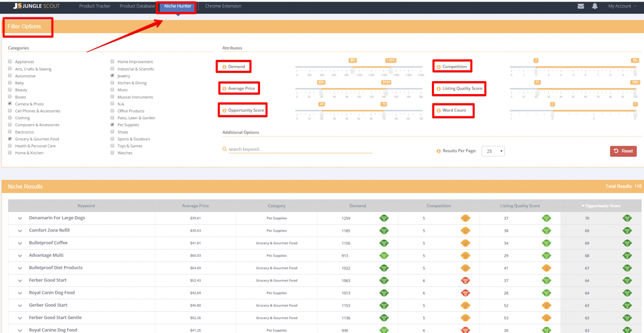Click the info icon beside Demand
Viewport: 644px width, 333px height.
click(224, 67)
